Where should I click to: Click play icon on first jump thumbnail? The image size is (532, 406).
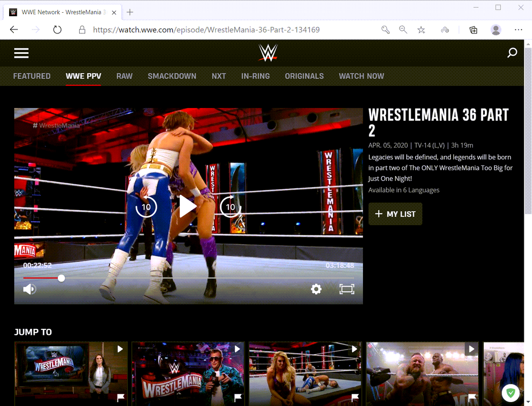tap(120, 349)
